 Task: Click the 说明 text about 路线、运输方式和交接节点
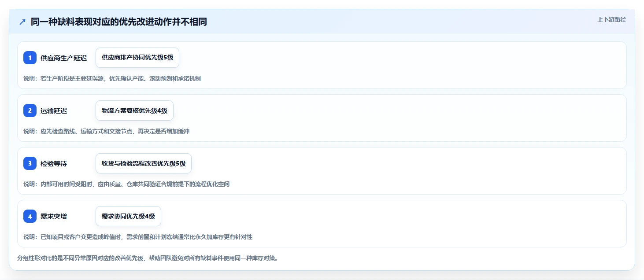106,131
